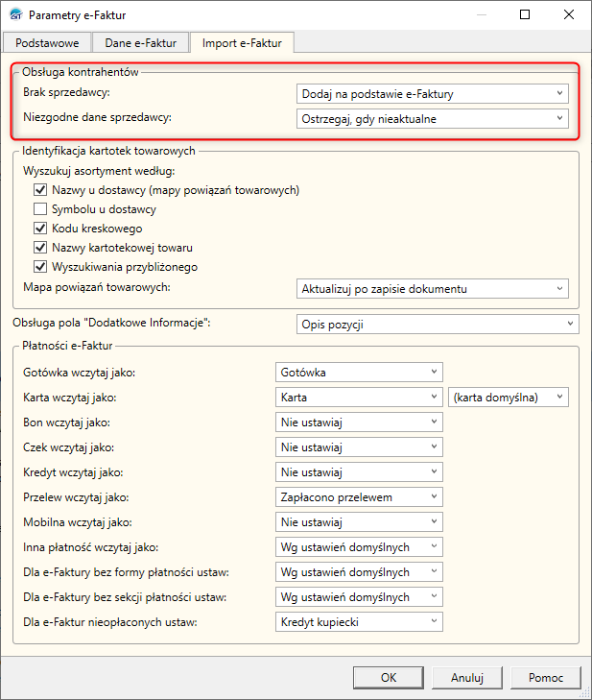Open Brak sprzedawcy dropdown
Image resolution: width=592 pixels, height=700 pixels.
click(433, 93)
